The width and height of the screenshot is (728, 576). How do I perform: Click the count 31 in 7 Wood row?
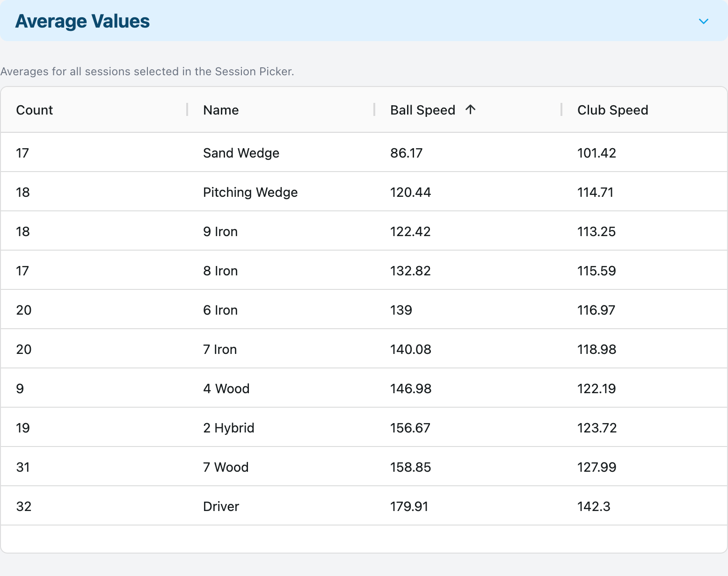(x=23, y=467)
